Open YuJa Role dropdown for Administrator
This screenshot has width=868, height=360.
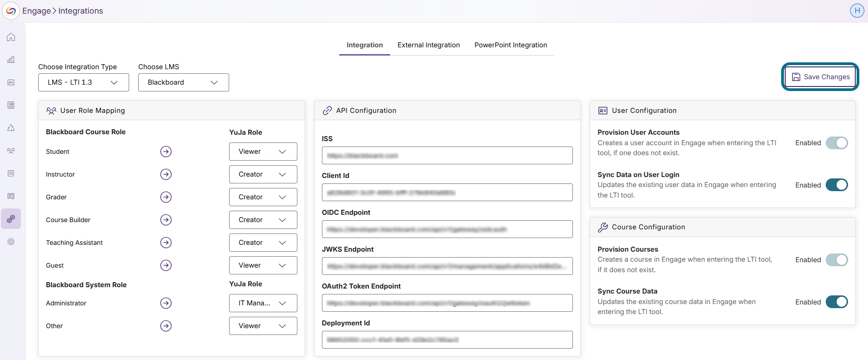pyautogui.click(x=263, y=303)
